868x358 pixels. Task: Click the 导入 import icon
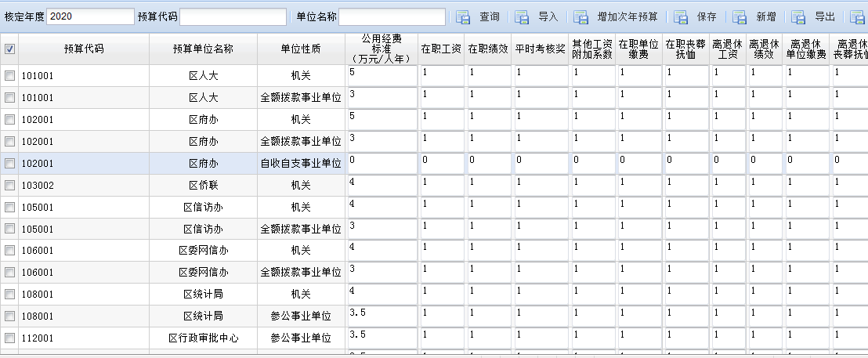point(523,17)
